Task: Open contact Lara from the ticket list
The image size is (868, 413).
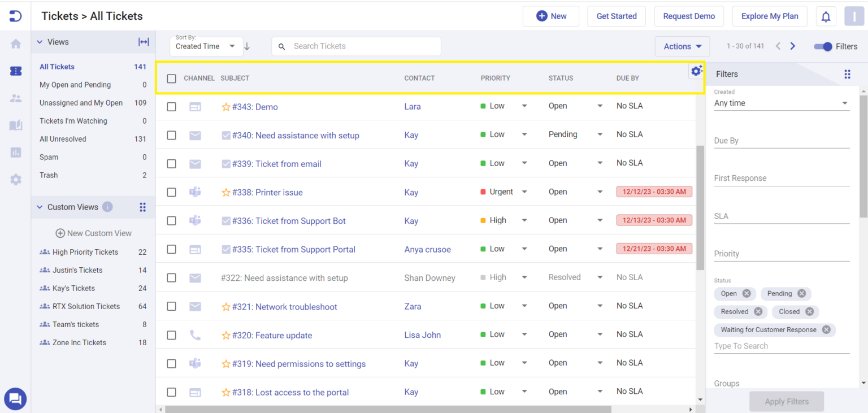Action: tap(411, 106)
